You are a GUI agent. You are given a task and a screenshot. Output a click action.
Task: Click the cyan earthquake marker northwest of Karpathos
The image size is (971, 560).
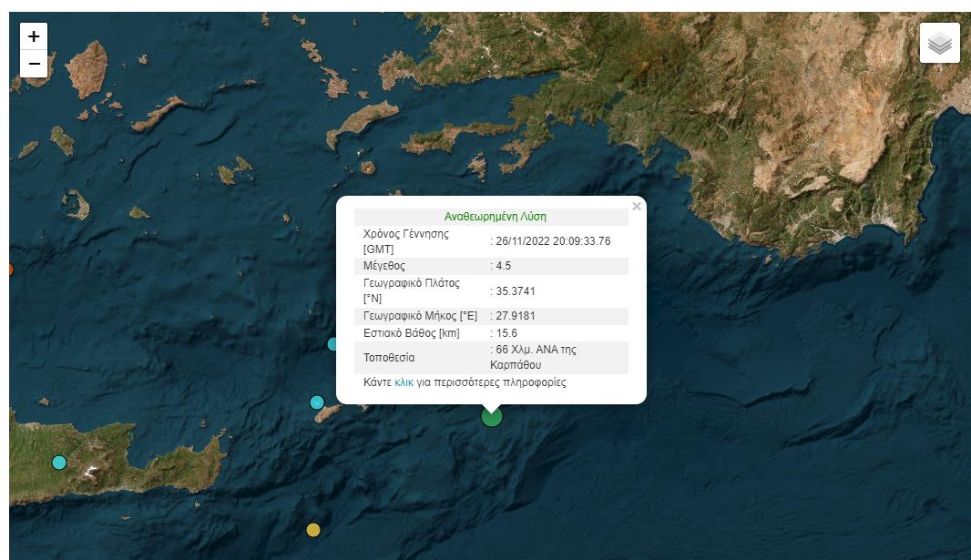point(332,343)
